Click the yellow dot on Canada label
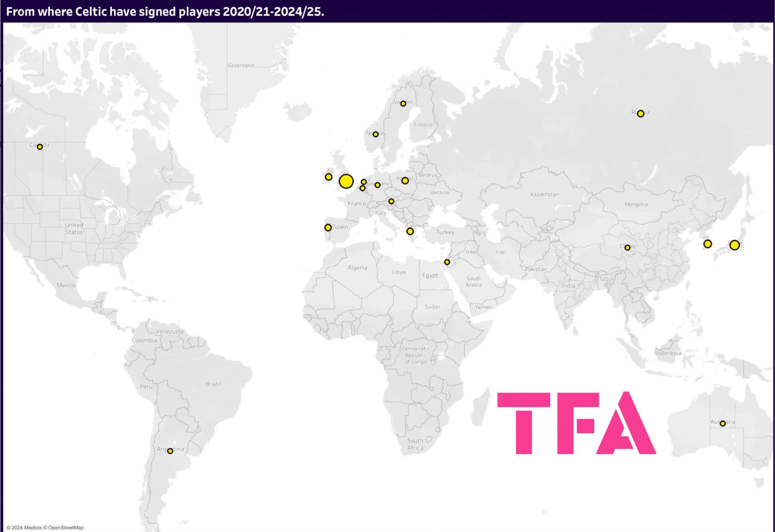This screenshot has height=532, width=775. coord(40,147)
